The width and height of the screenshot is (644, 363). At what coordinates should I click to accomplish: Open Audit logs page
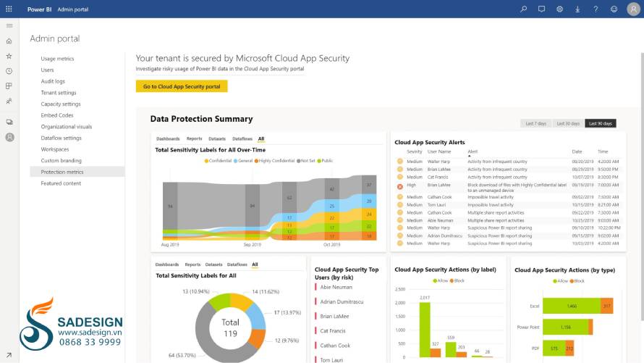(x=53, y=81)
